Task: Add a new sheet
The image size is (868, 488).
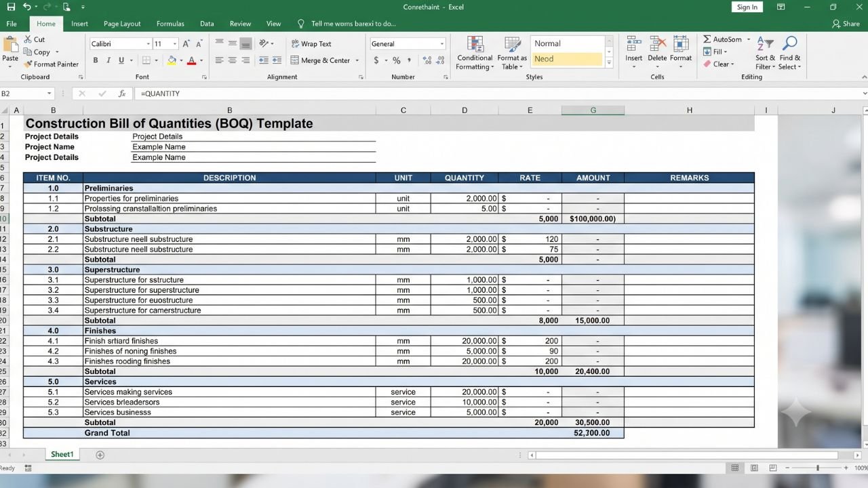Action: tap(100, 455)
